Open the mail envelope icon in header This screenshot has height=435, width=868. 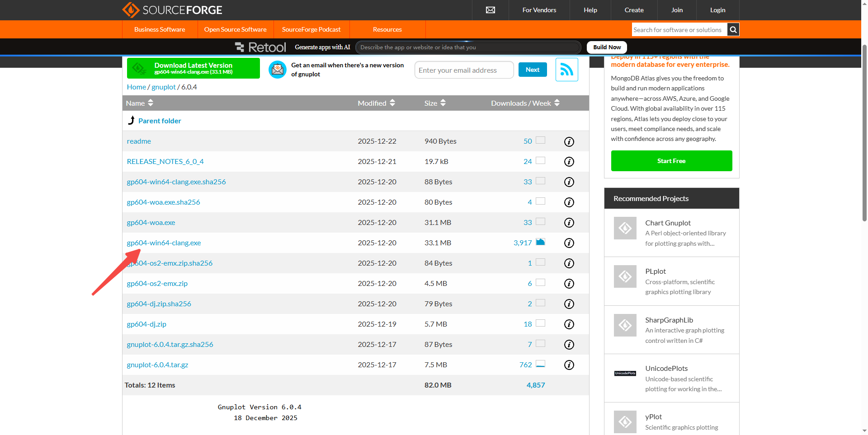pyautogui.click(x=490, y=10)
